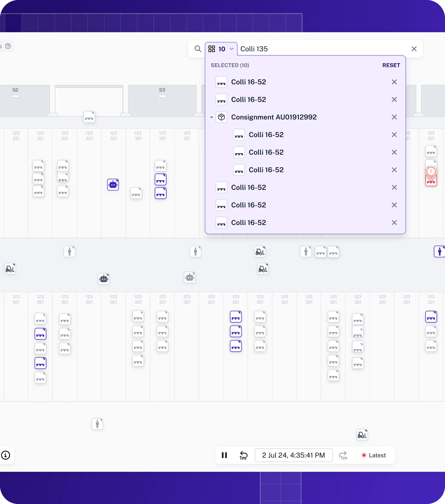Image resolution: width=445 pixels, height=504 pixels.
Task: Reset the selected items list
Action: [391, 65]
